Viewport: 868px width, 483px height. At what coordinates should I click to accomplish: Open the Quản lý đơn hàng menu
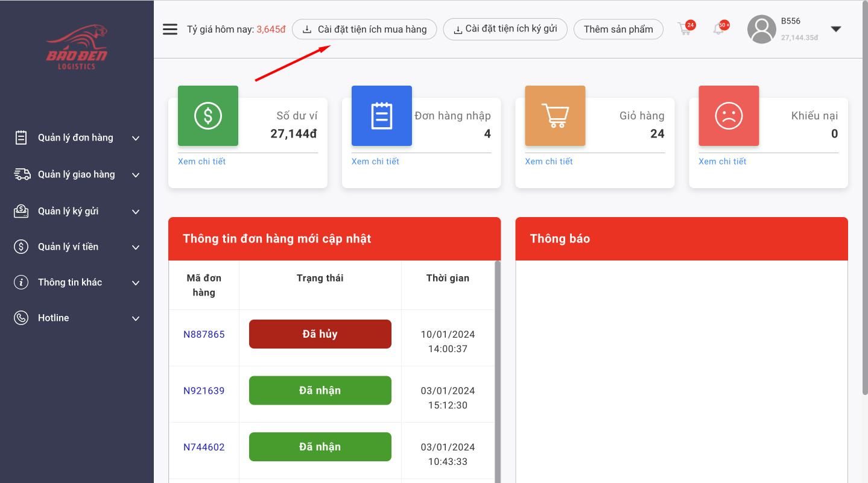(77, 138)
